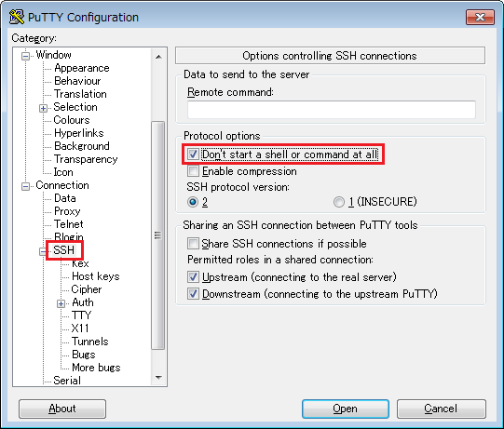Select SSH protocol version 2
The height and width of the screenshot is (429, 504).
tap(193, 202)
